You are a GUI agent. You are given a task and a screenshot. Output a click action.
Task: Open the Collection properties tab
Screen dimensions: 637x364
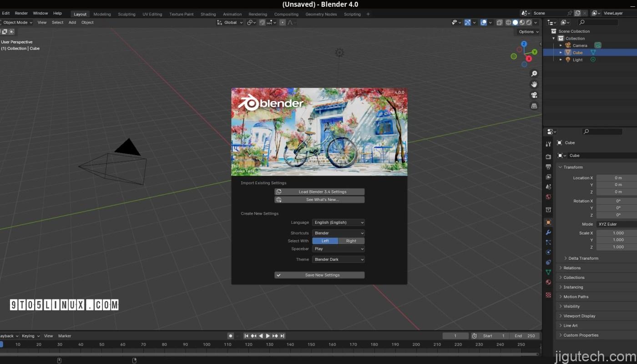[548, 210]
